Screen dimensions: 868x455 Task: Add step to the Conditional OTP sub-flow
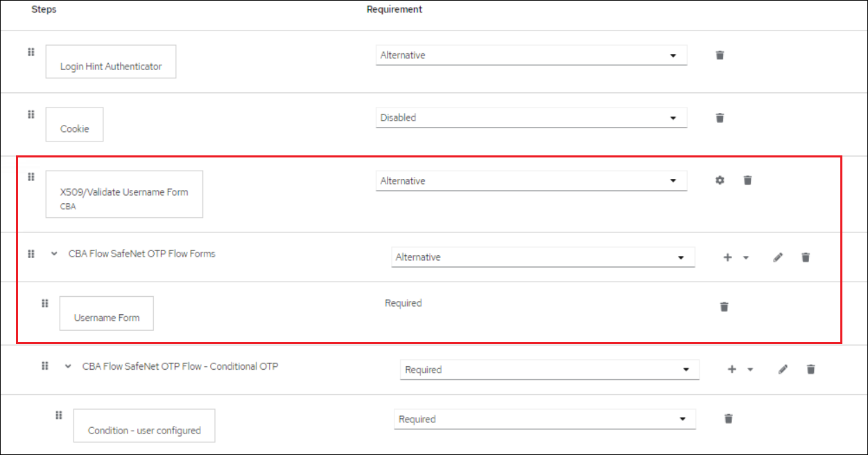(732, 370)
